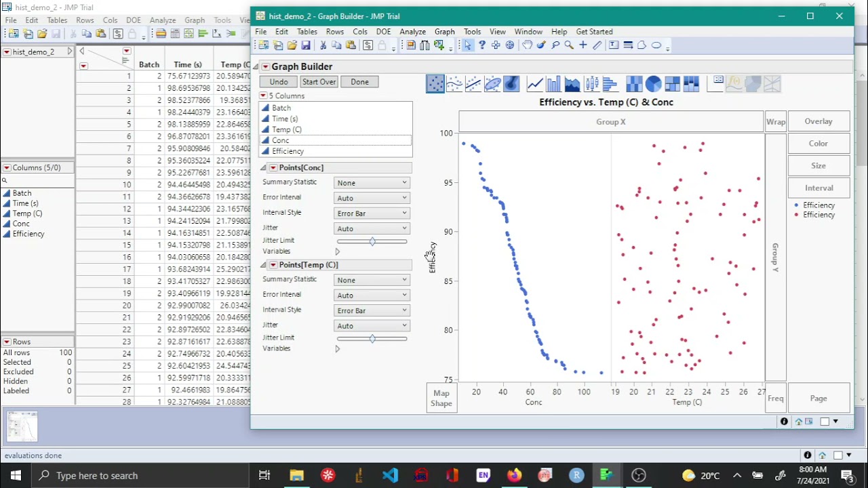This screenshot has width=868, height=488.
Task: Activate the Crosshairs plus tool
Action: coord(583,45)
